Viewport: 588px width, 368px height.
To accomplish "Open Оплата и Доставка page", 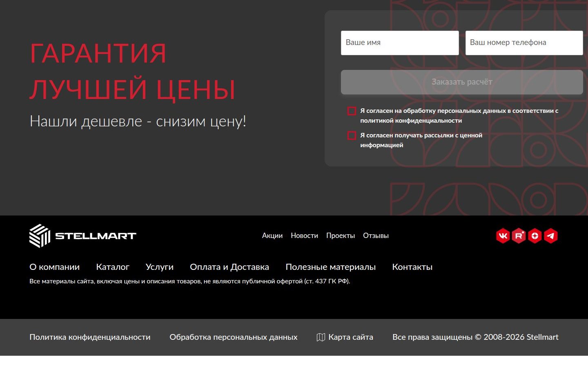I will click(x=229, y=267).
